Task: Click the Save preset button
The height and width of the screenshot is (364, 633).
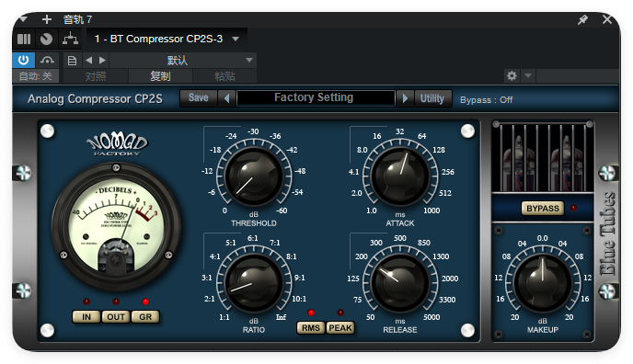Action: 198,98
